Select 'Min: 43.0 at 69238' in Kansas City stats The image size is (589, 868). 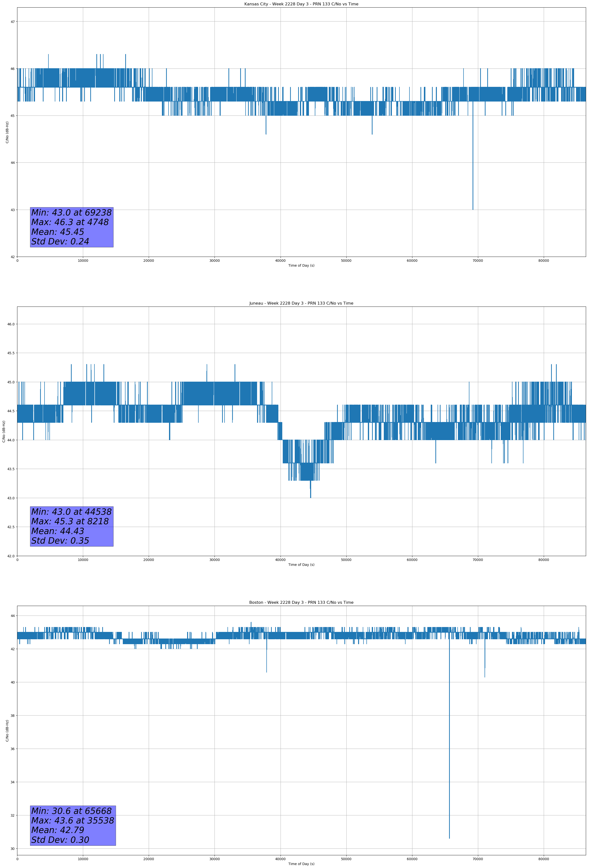pyautogui.click(x=71, y=213)
